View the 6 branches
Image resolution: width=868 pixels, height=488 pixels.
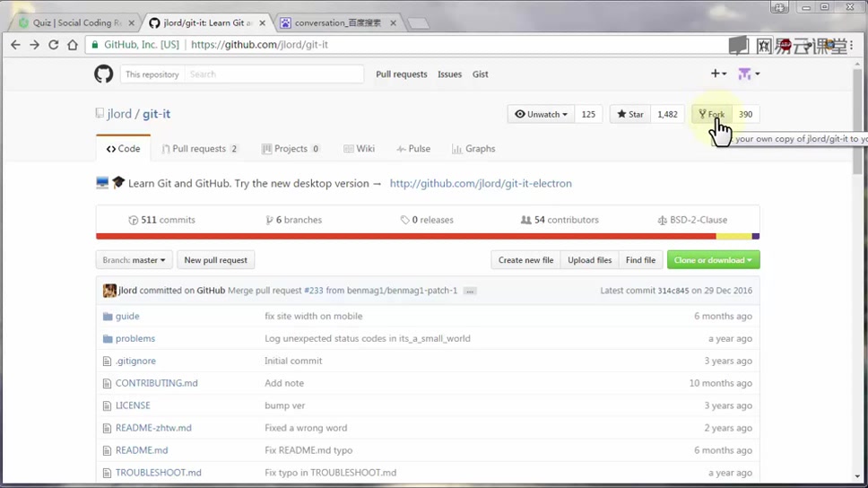tap(294, 220)
